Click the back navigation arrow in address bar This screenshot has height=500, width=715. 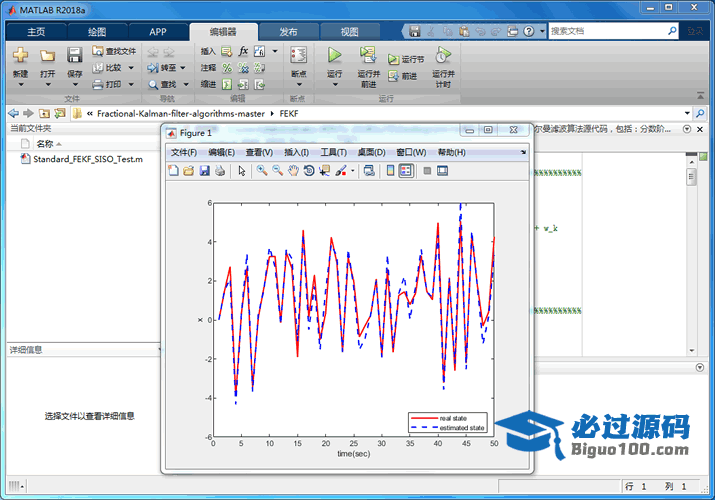14,113
